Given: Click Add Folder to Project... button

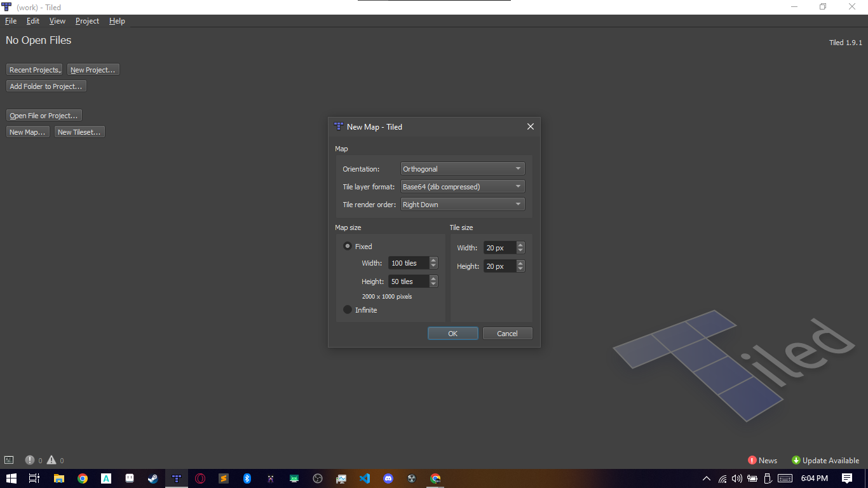Looking at the screenshot, I should (x=46, y=86).
